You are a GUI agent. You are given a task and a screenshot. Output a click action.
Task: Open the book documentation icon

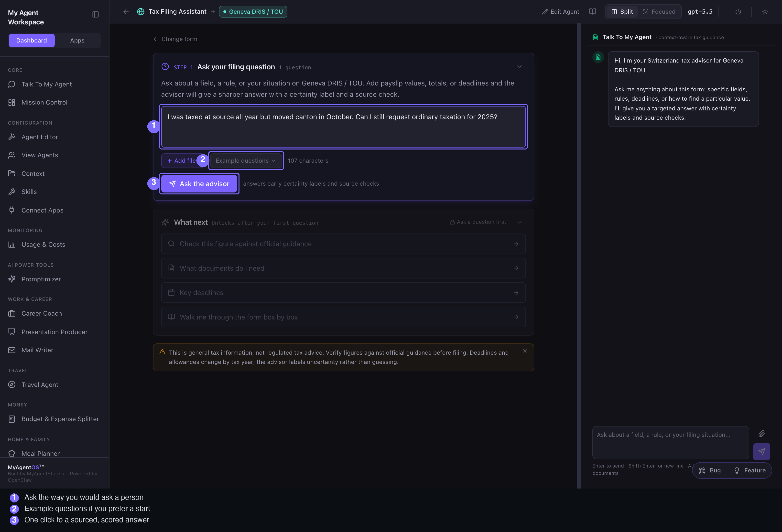click(x=593, y=12)
